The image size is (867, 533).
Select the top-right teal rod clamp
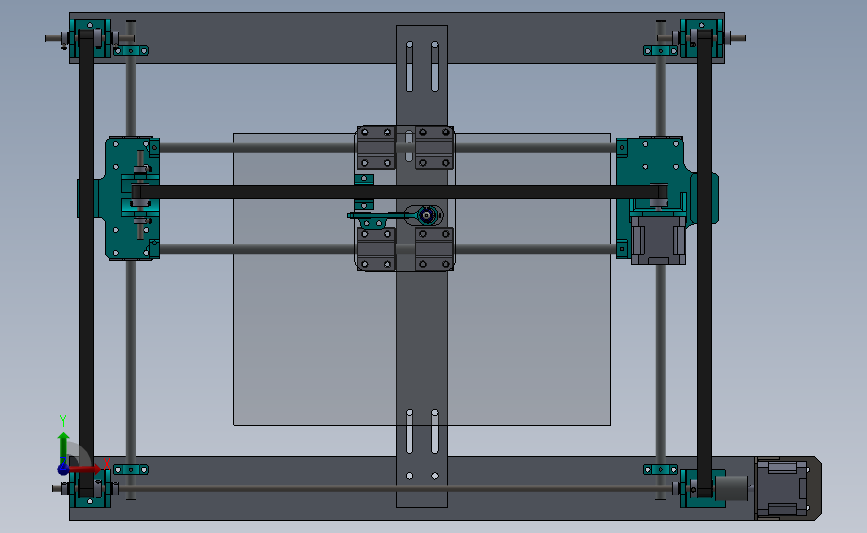(x=661, y=51)
